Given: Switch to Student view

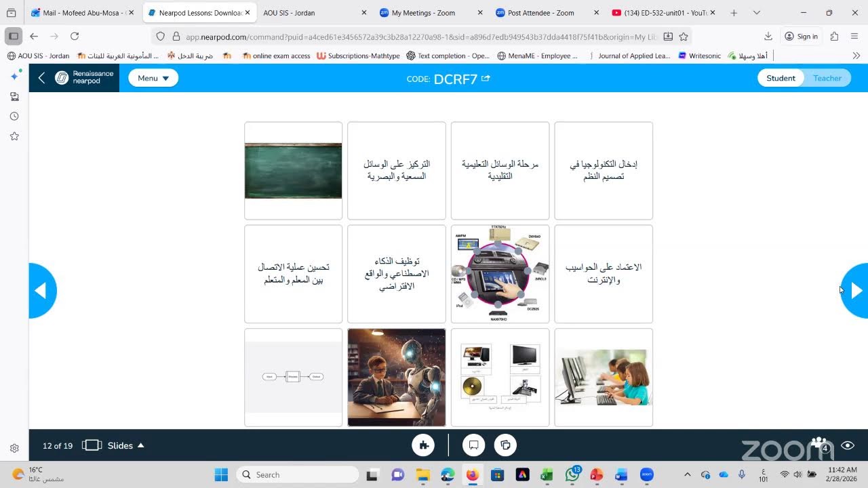Looking at the screenshot, I should tap(781, 78).
